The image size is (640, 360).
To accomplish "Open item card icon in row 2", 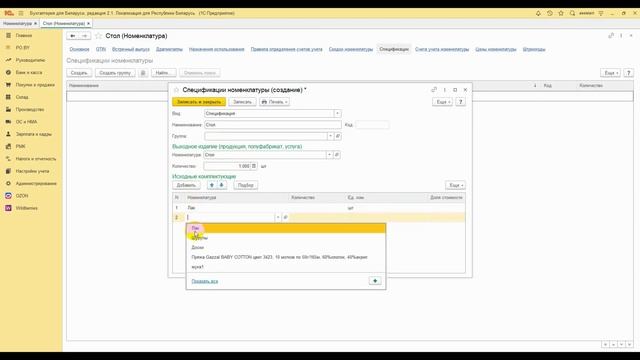I will [x=285, y=218].
